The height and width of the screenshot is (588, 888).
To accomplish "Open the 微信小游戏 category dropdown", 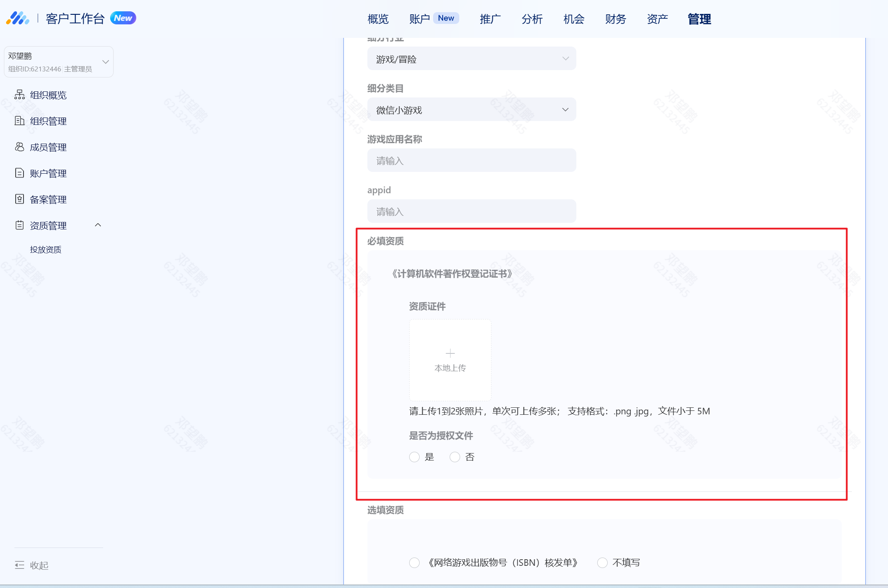I will (x=471, y=110).
